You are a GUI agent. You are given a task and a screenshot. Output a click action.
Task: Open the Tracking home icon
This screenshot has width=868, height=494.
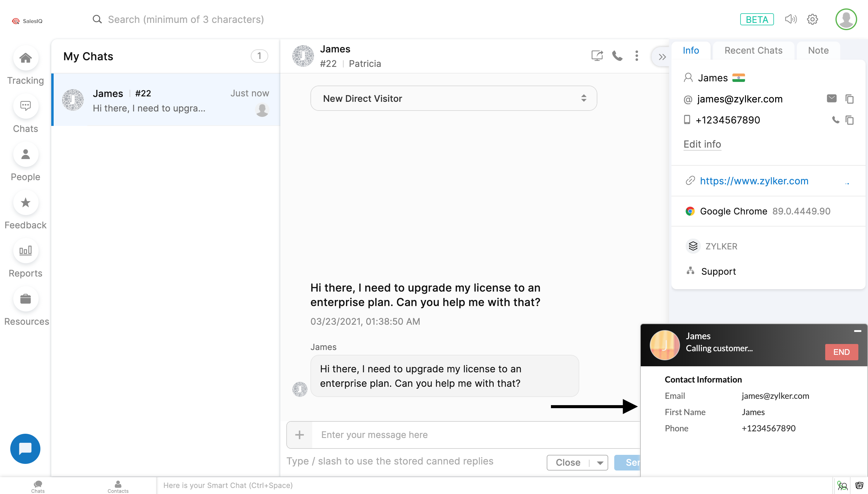25,58
